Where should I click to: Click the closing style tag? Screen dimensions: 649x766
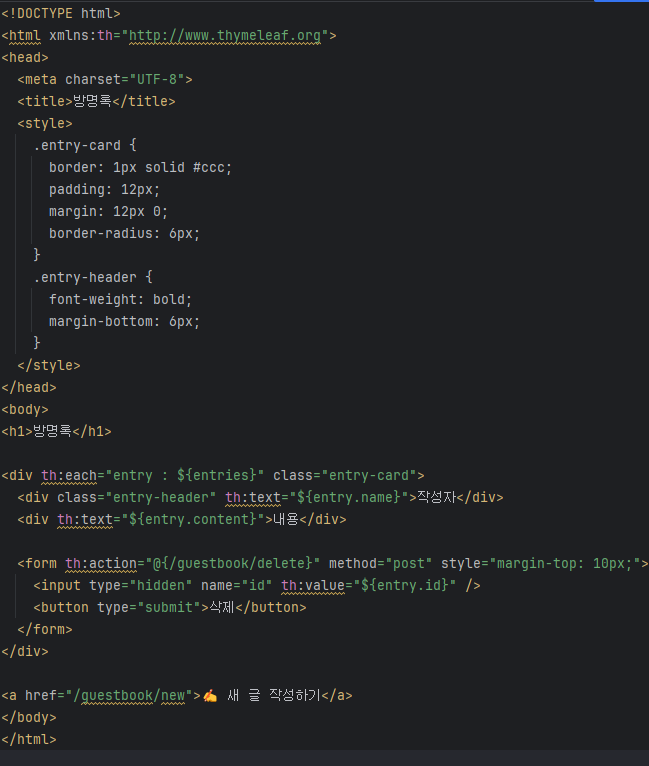pyautogui.click(x=49, y=365)
